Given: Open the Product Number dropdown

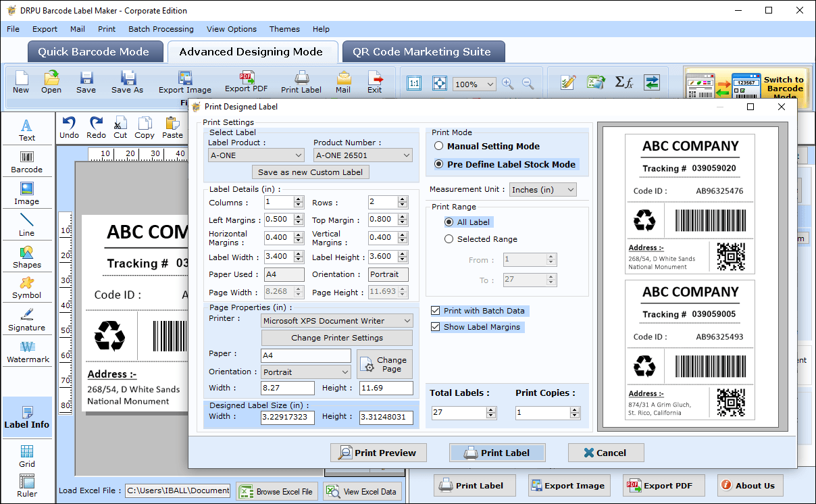Looking at the screenshot, I should [x=363, y=155].
